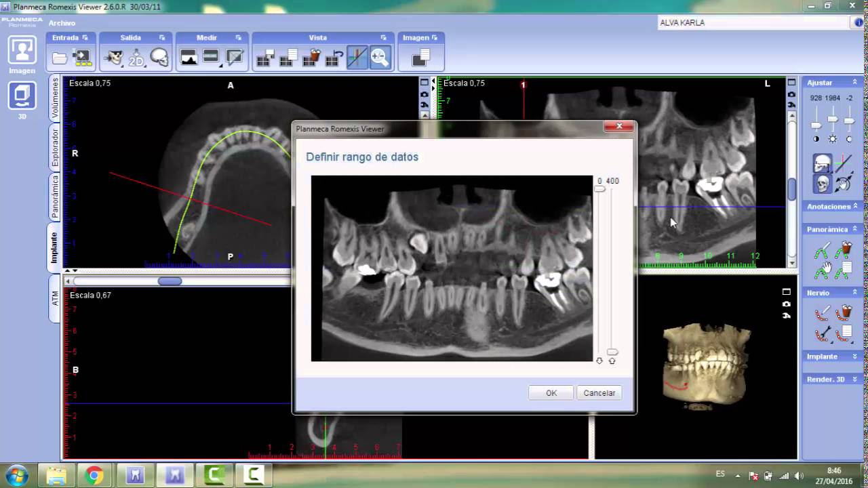
Task: Open the folder icon in Entrada group
Action: pyautogui.click(x=60, y=58)
